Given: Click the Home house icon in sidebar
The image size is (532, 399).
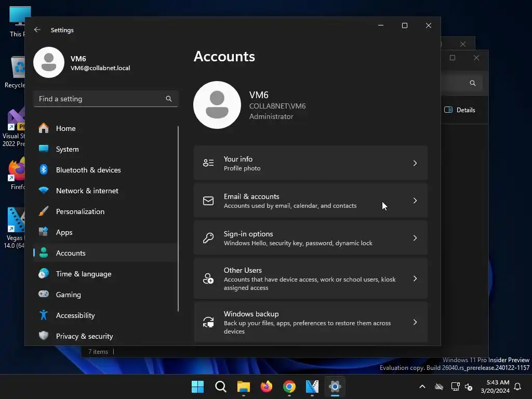Looking at the screenshot, I should (x=44, y=128).
